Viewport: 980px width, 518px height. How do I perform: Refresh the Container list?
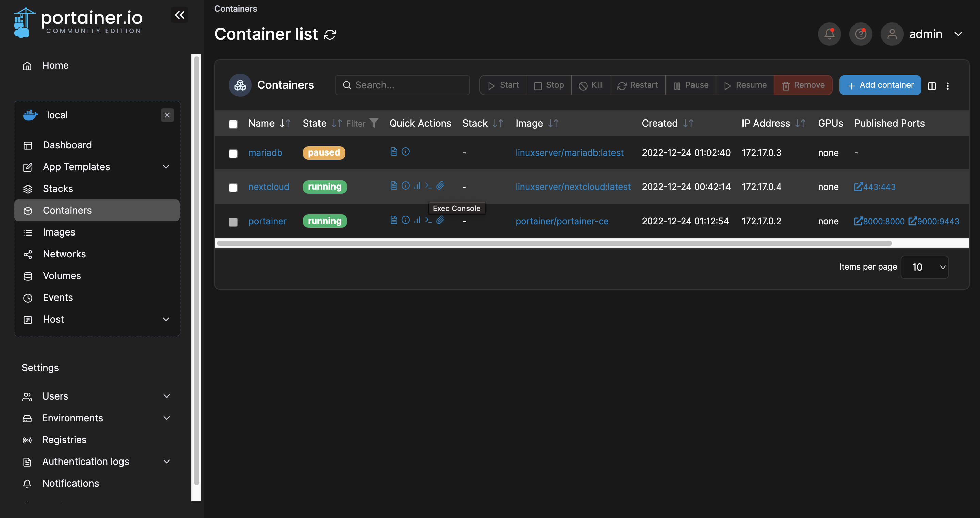click(330, 35)
